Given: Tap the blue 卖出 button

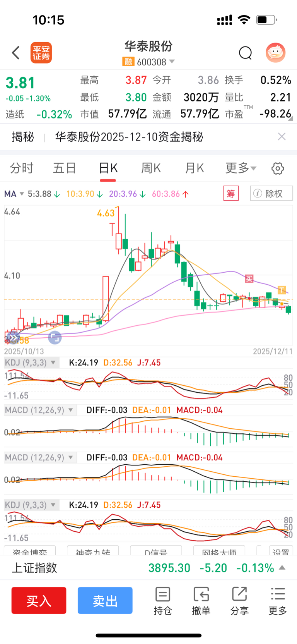Looking at the screenshot, I should [105, 601].
